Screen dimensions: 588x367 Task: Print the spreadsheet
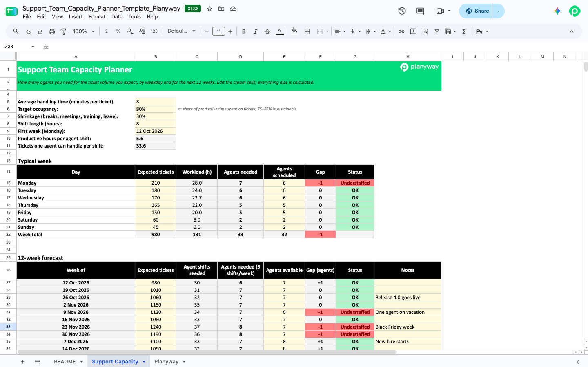point(52,31)
